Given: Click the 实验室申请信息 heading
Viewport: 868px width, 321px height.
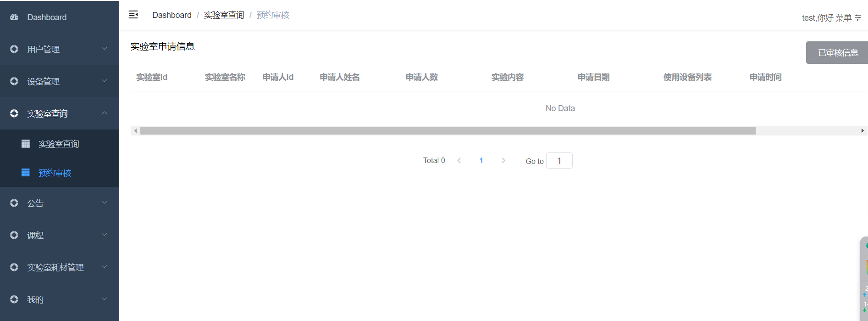Looking at the screenshot, I should click(x=163, y=46).
